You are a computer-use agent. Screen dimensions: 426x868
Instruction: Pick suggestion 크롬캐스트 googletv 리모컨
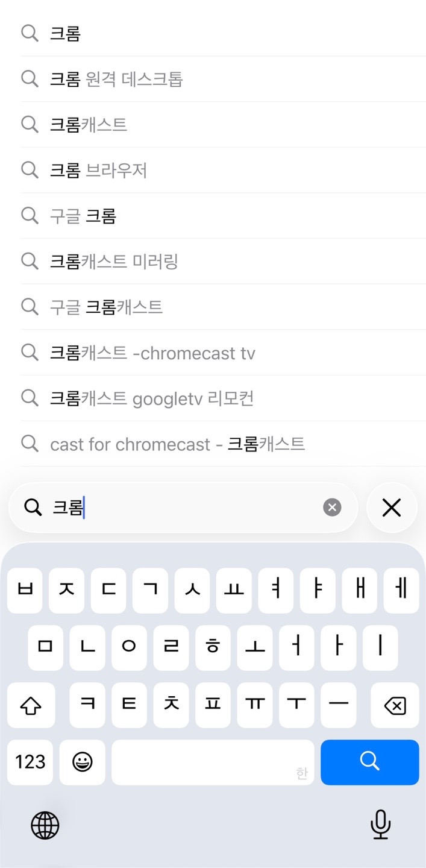tap(152, 398)
